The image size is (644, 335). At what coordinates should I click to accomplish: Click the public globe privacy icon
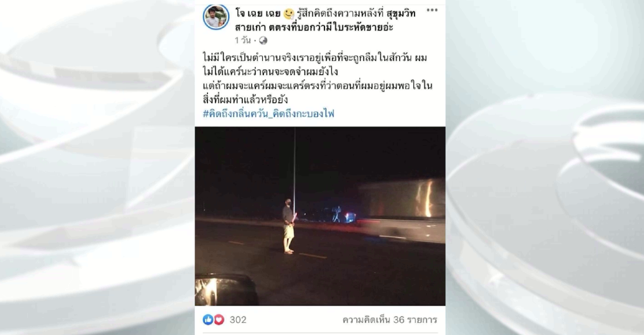(x=263, y=41)
